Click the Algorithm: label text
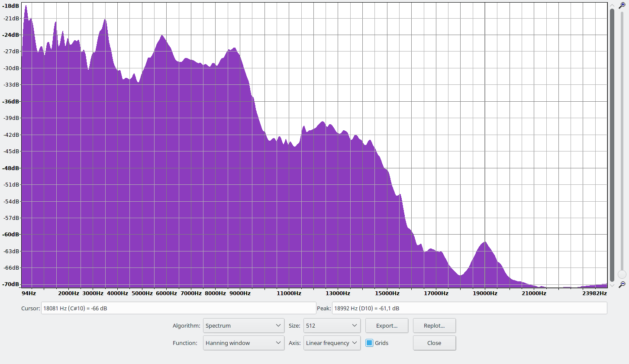Image resolution: width=629 pixels, height=364 pixels. click(x=186, y=325)
